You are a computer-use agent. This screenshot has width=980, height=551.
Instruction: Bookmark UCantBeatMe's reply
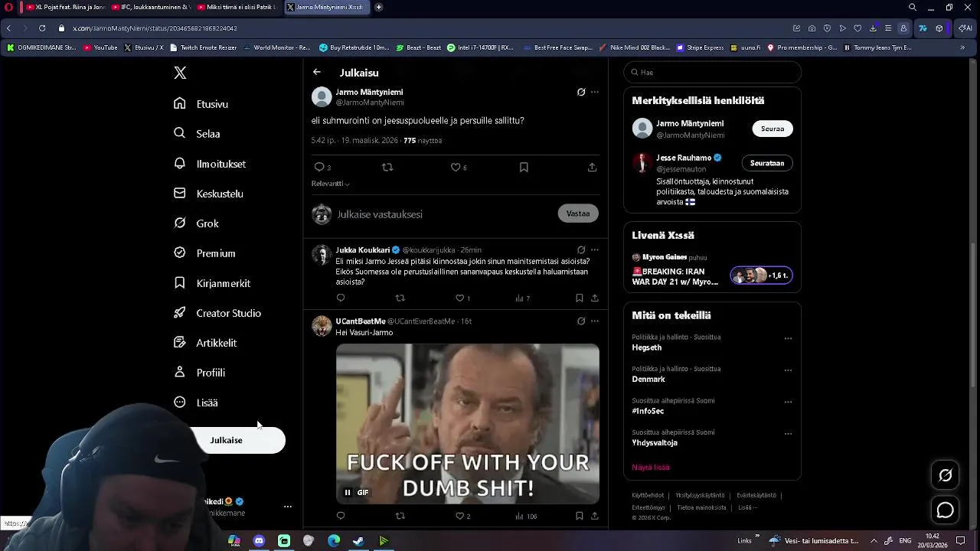[580, 516]
